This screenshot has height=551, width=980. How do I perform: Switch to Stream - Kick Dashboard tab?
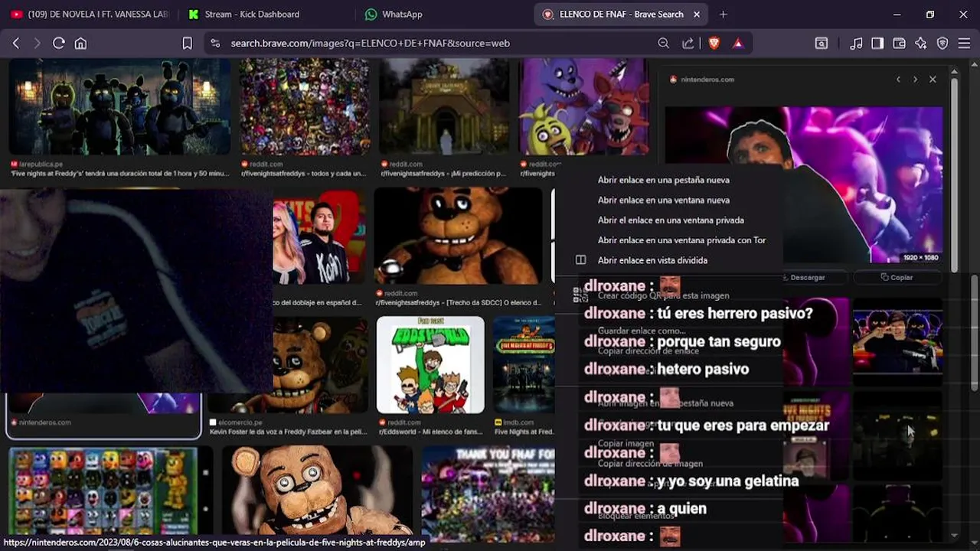pos(253,14)
